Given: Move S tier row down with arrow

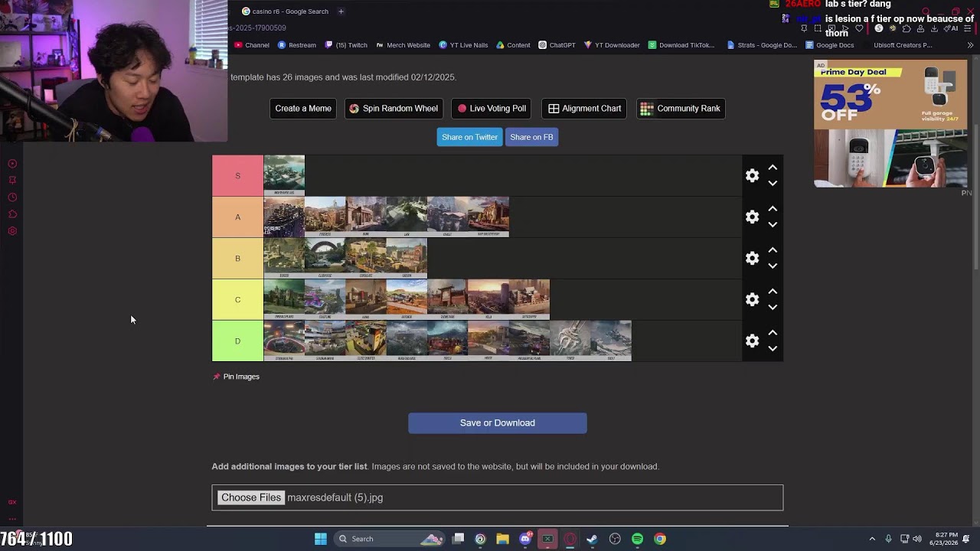Looking at the screenshot, I should (773, 184).
